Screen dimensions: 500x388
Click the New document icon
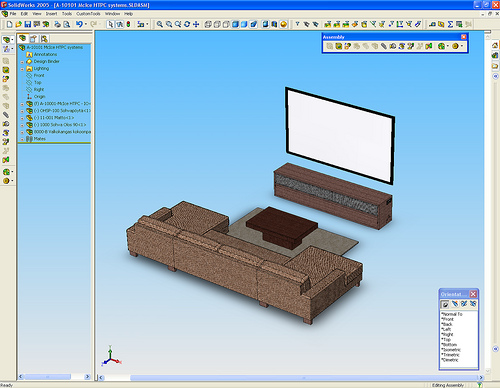(10, 24)
